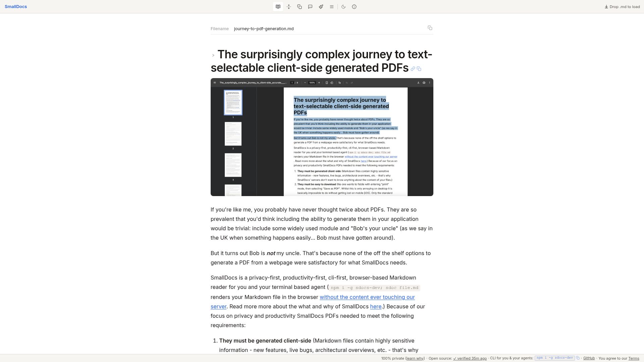Open the info circle icon
Screen dimensions: 644x362
click(x=354, y=7)
